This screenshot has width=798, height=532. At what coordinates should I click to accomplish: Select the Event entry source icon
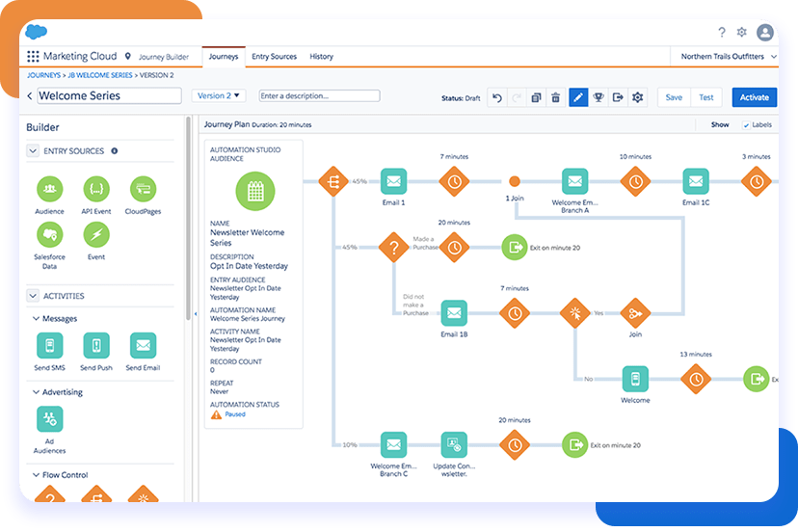[x=96, y=235]
